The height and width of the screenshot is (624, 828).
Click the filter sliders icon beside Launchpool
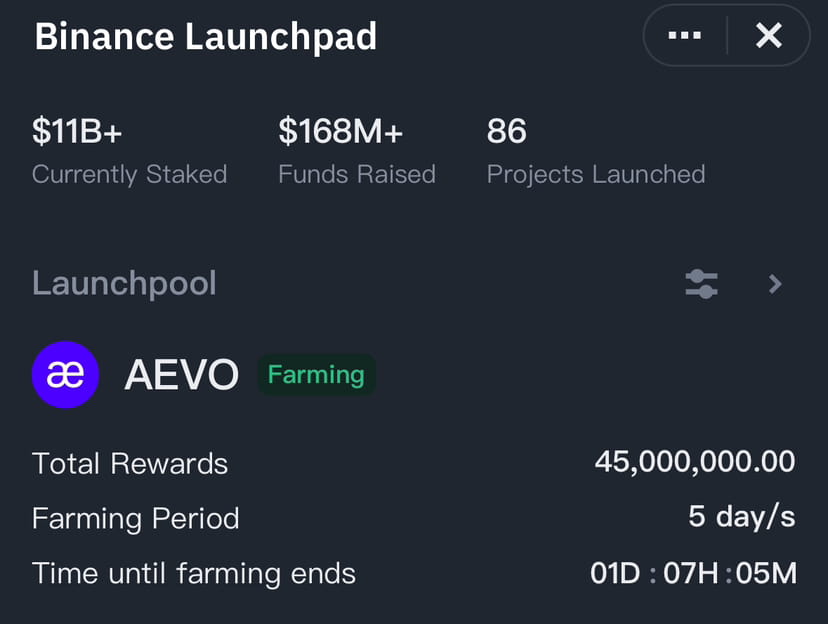701,283
